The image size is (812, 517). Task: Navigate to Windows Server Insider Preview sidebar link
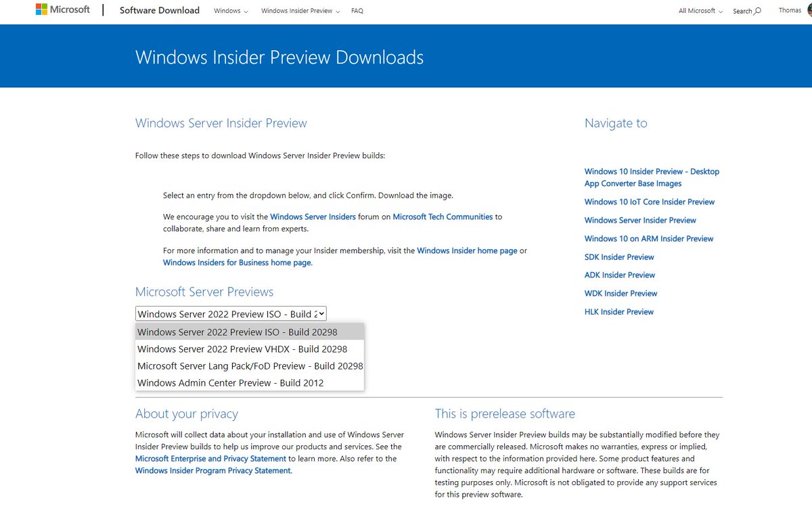pyautogui.click(x=640, y=220)
